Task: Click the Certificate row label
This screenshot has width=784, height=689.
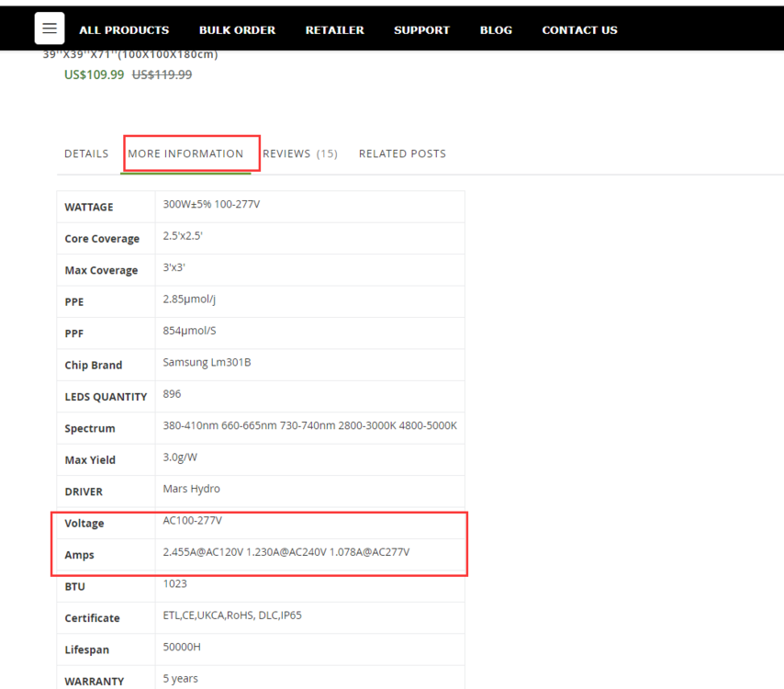Action: pos(92,618)
